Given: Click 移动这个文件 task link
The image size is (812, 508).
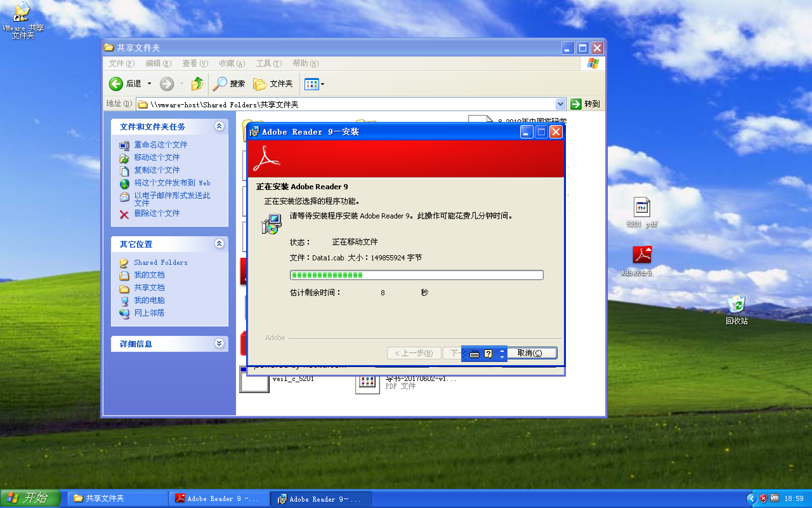Looking at the screenshot, I should pos(157,157).
